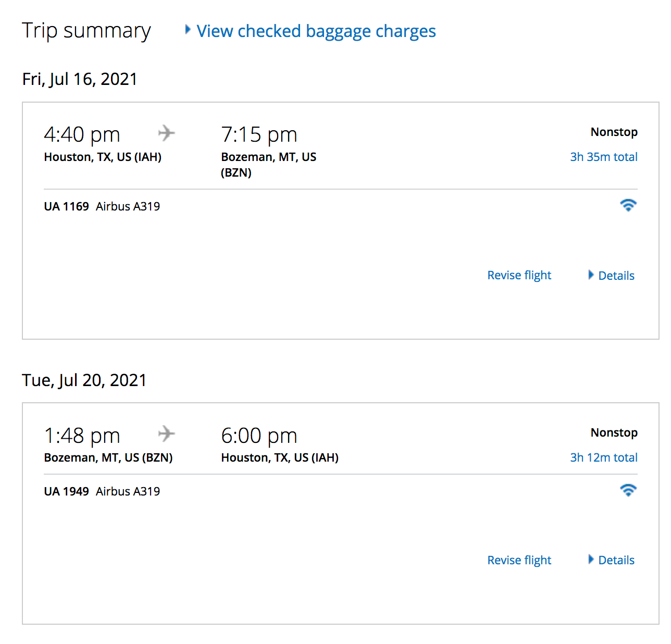671x644 pixels.
Task: Select the 6:00 pm arrival time
Action: click(x=259, y=436)
